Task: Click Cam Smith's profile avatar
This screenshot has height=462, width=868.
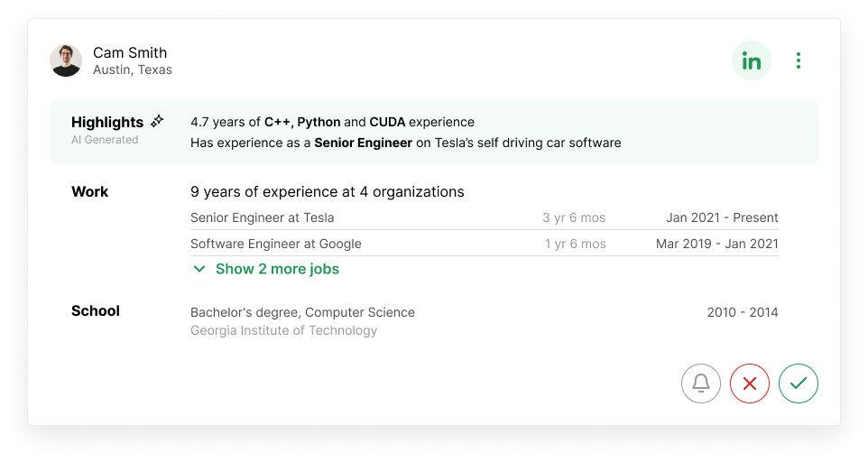Action: coord(66,60)
